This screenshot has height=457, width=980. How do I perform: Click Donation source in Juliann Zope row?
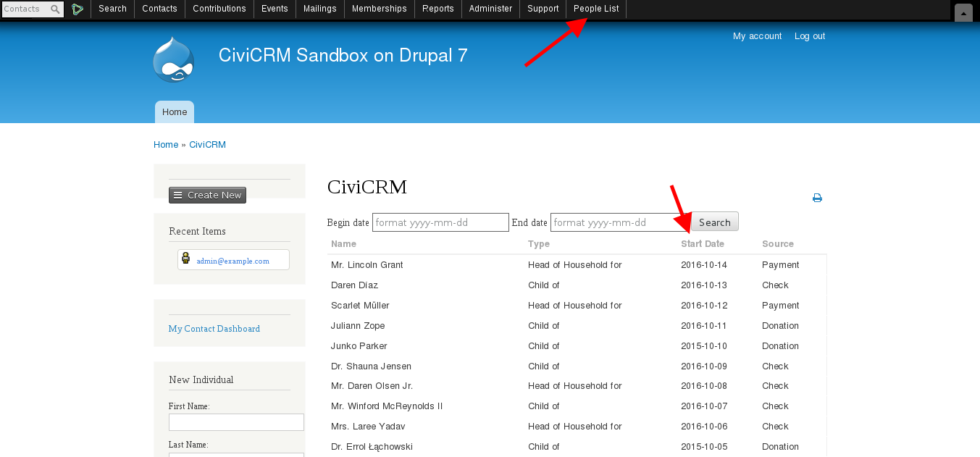[781, 326]
